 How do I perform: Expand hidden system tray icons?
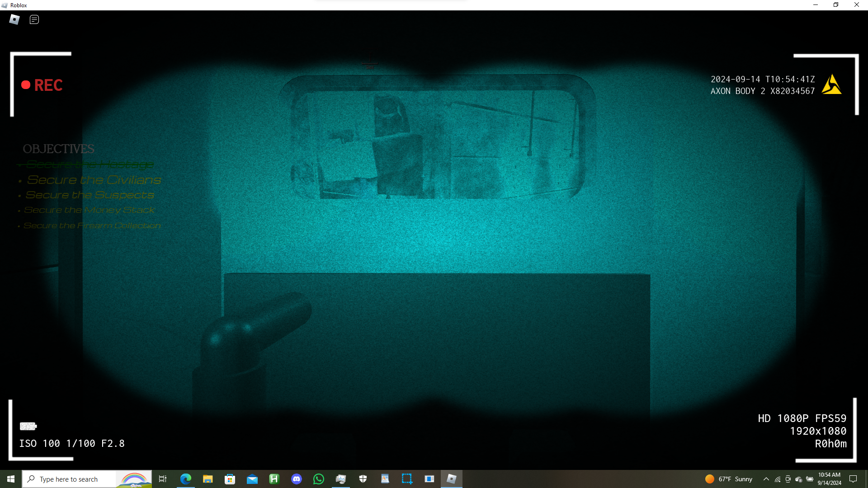pos(766,479)
